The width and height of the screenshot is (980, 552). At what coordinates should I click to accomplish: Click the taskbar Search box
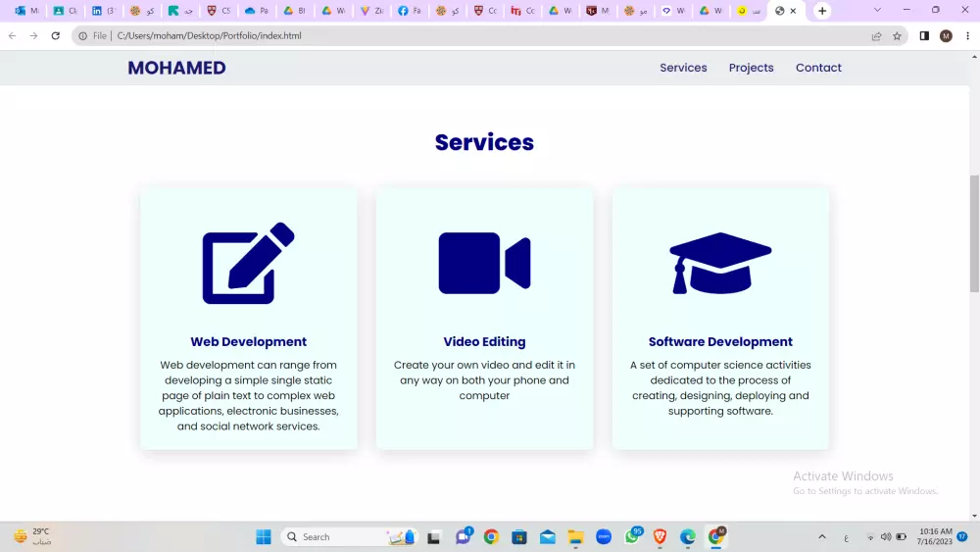pos(350,536)
